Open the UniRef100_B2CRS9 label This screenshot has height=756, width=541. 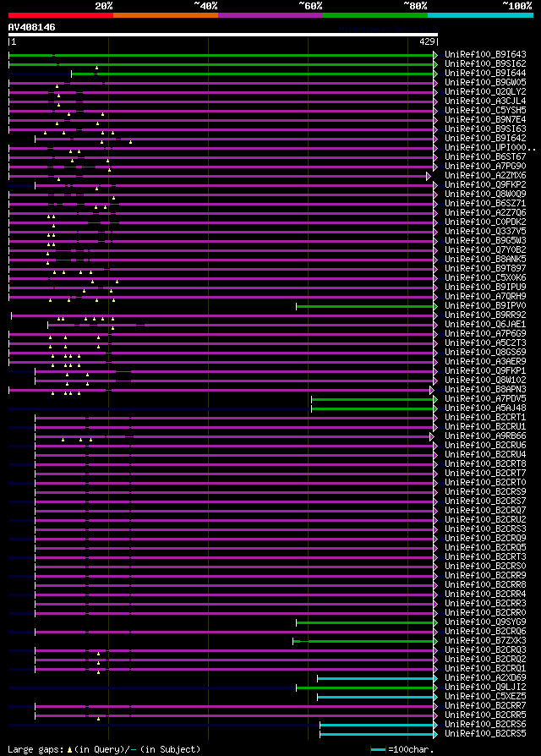coord(485,492)
